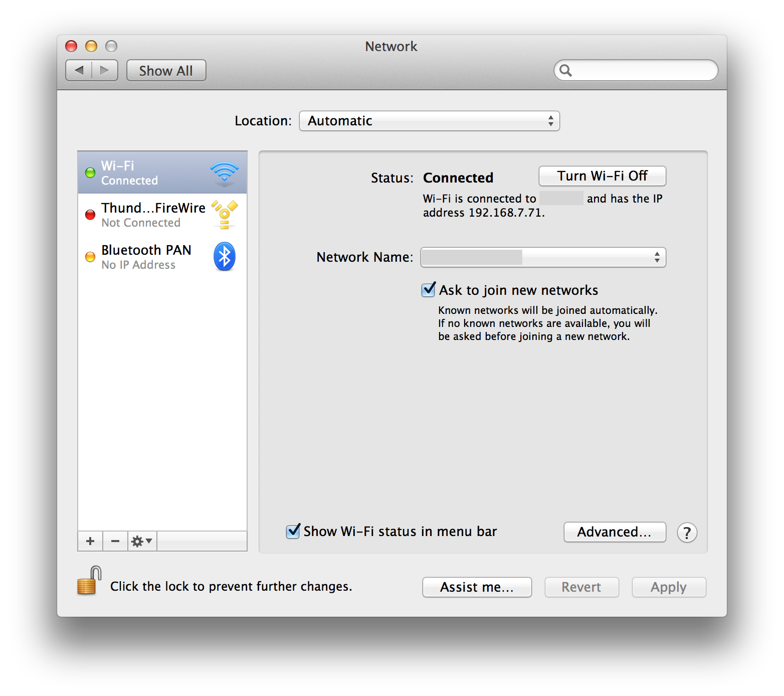Click the red Thunderbolt status dot
Viewport: 784px width, 696px height.
pyautogui.click(x=90, y=215)
